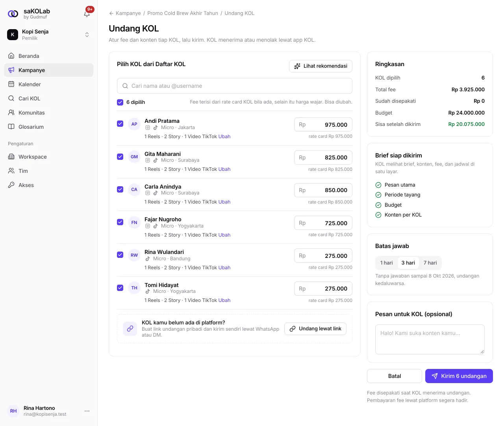The image size is (504, 426).
Task: Untick Rina Wulandari checkbox
Action: point(120,255)
